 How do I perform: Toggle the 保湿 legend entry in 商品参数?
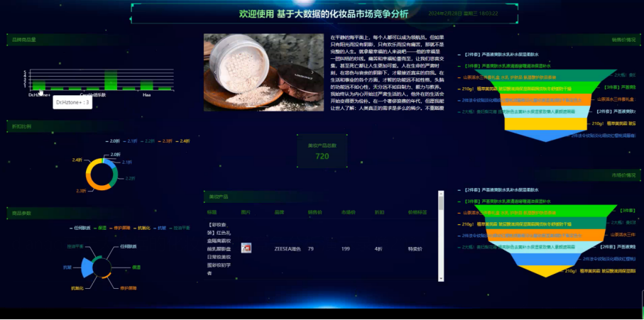point(100,228)
